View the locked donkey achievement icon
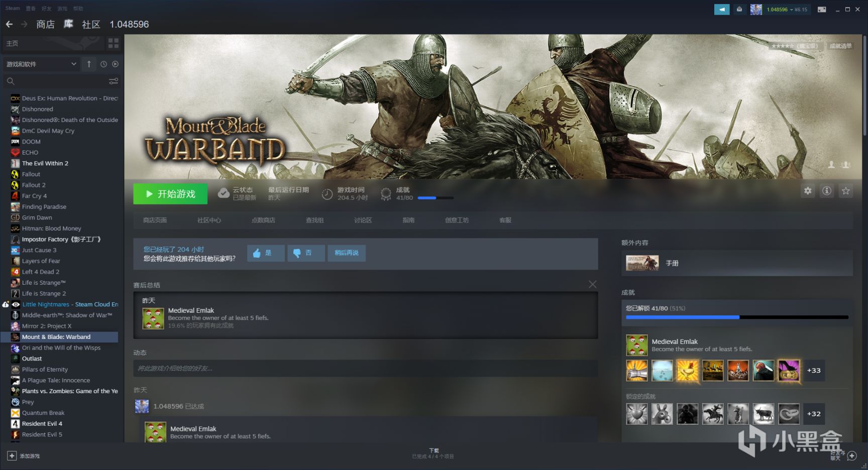 click(662, 414)
